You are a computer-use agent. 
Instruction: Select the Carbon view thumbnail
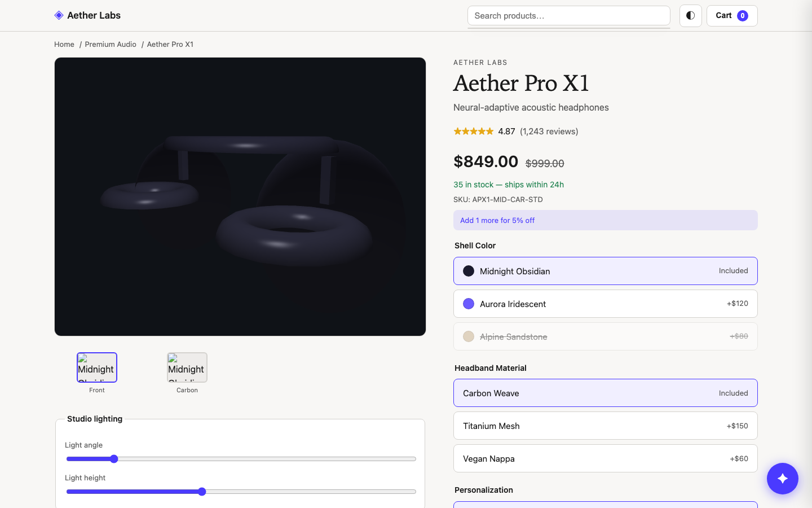187,367
